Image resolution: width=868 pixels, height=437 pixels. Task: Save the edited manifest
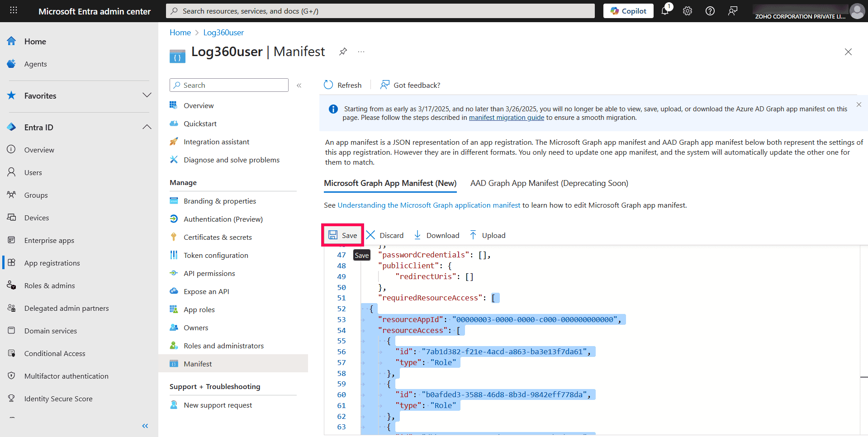pos(342,235)
